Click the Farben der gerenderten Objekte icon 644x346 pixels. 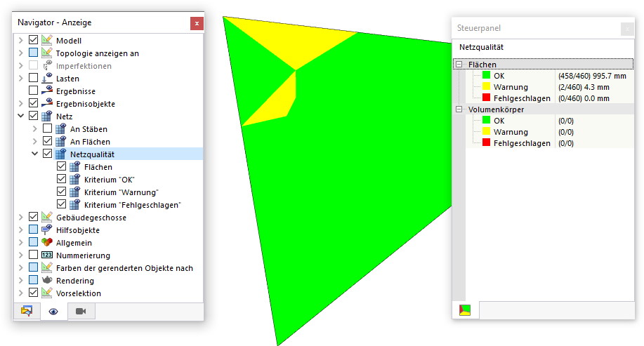[47, 267]
